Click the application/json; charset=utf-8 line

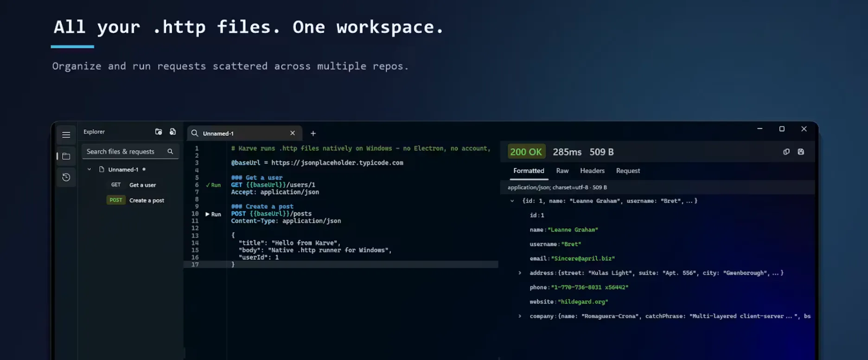tap(557, 187)
